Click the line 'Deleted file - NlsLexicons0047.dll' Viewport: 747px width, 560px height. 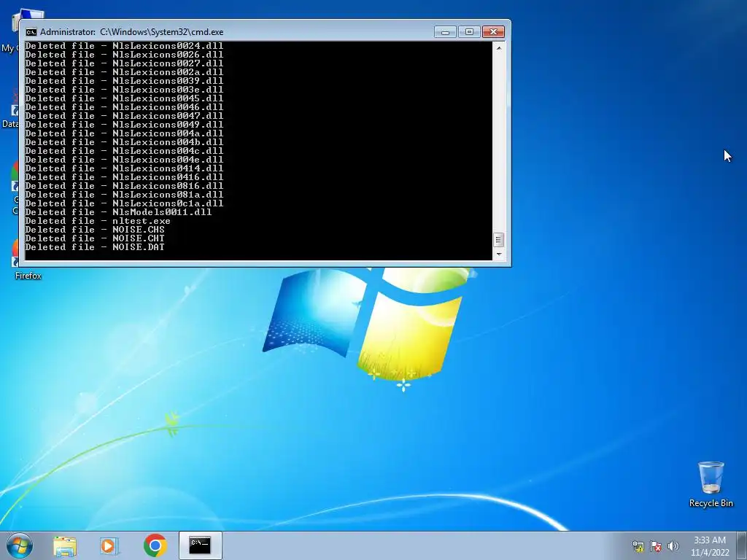coord(124,116)
